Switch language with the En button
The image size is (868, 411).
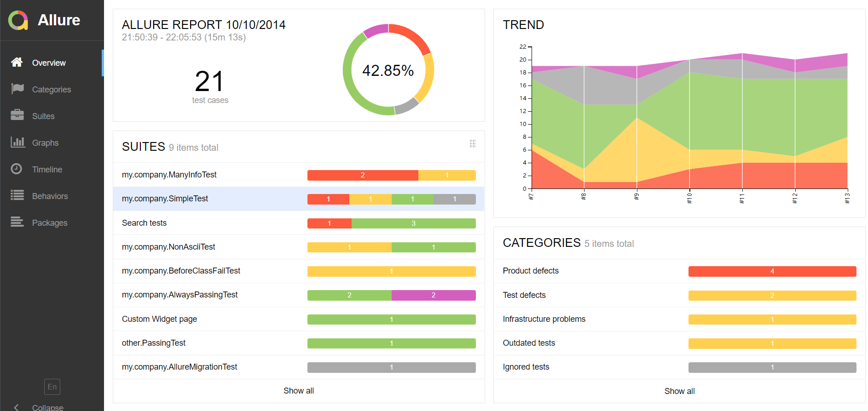(x=52, y=387)
